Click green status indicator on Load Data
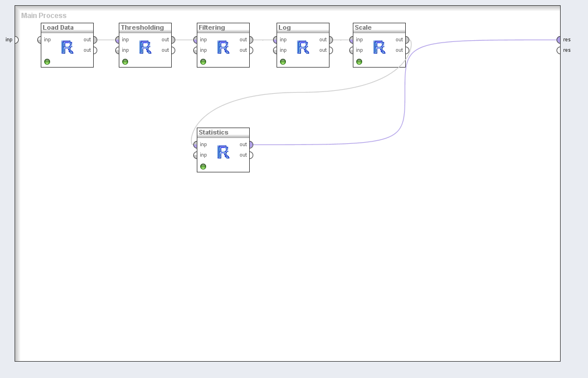 (47, 62)
